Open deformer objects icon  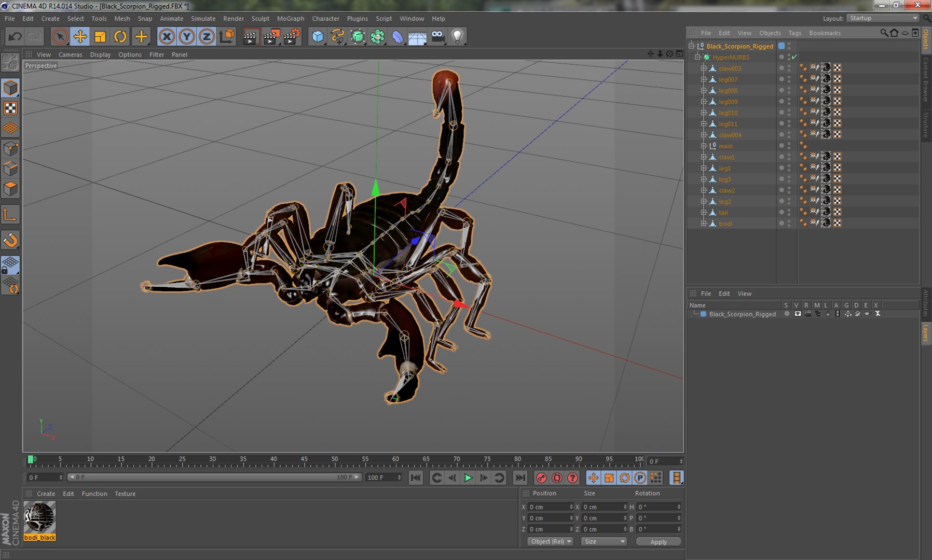pos(398,36)
